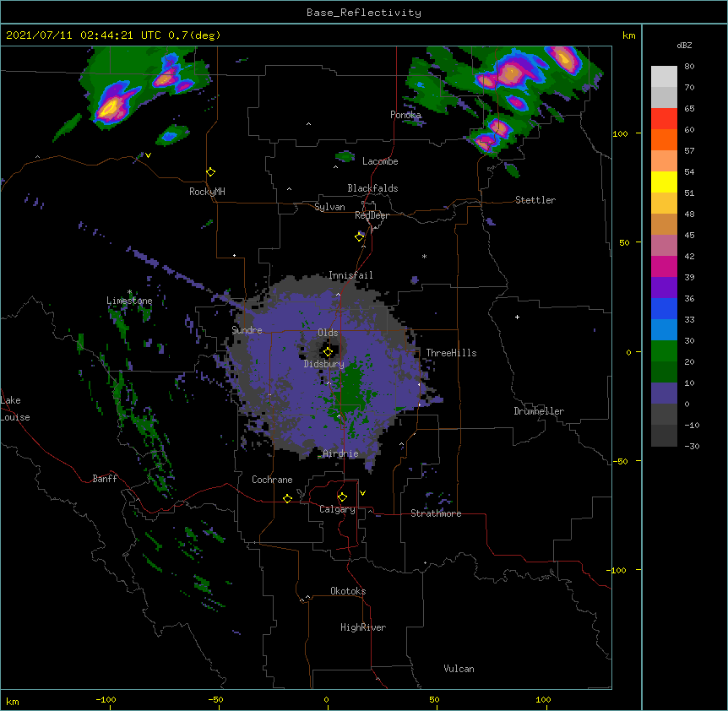Screen dimensions: 728x711
Task: Select the yellow diamond marker beside Cochrane
Action: (287, 498)
